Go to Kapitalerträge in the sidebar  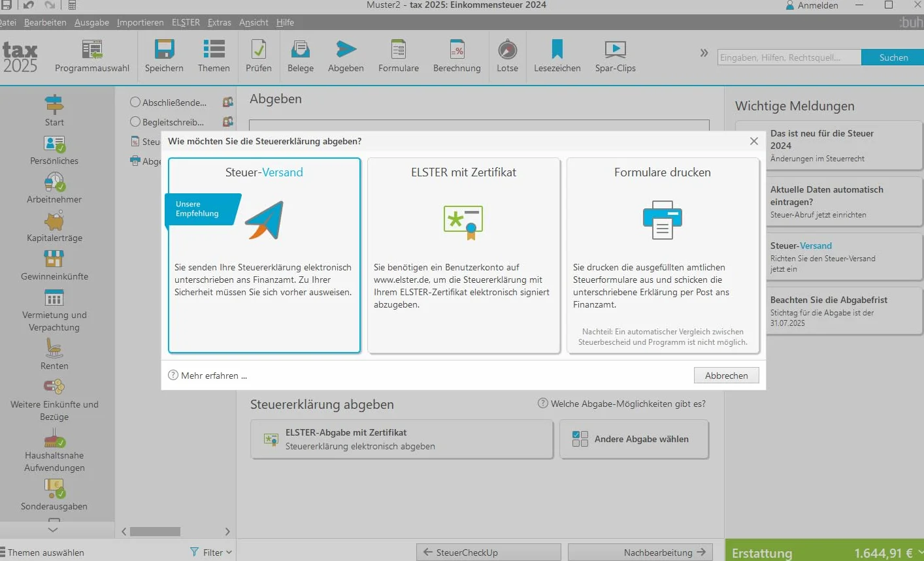point(54,227)
